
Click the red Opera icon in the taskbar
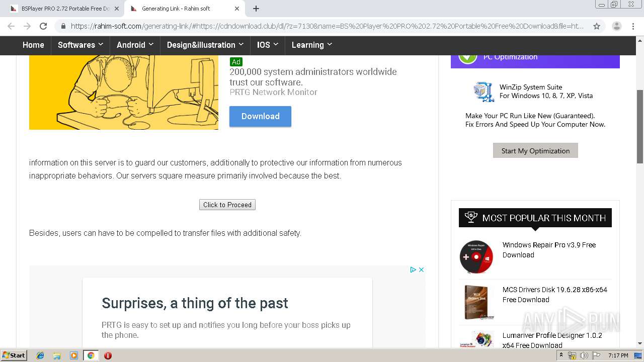108,355
